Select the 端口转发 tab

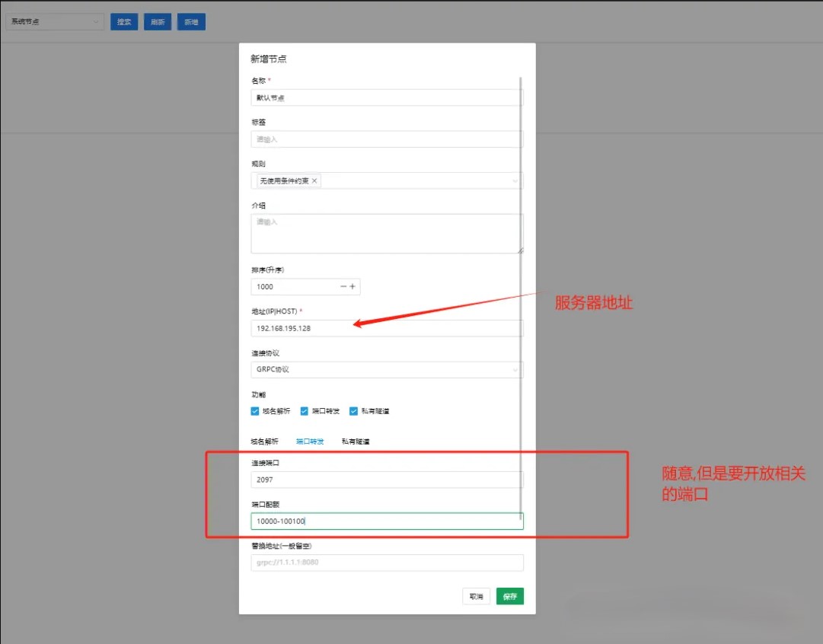310,442
